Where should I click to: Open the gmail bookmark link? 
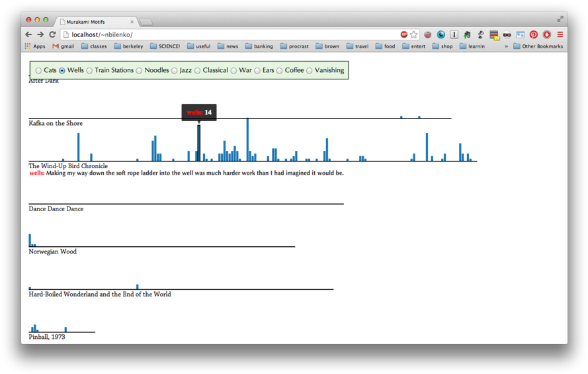tap(63, 46)
